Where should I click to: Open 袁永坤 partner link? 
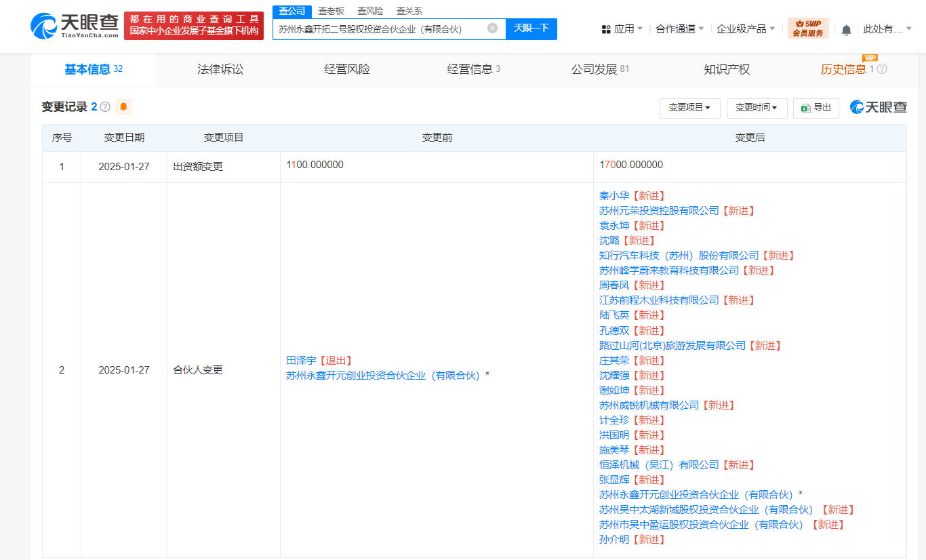click(x=614, y=226)
